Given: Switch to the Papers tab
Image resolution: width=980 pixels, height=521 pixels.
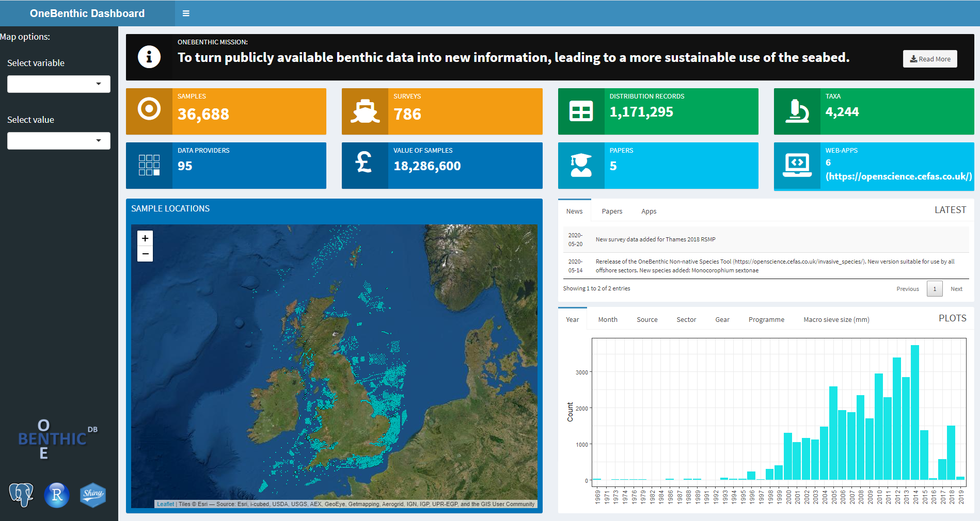Looking at the screenshot, I should click(x=612, y=211).
